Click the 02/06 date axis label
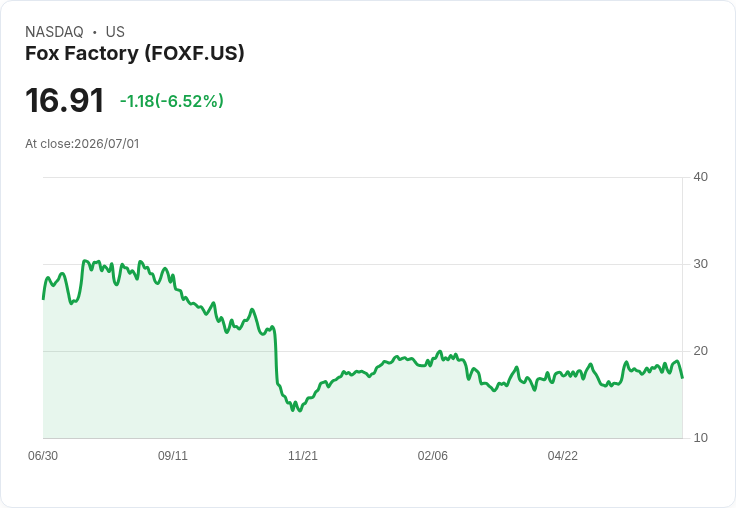 [x=433, y=455]
